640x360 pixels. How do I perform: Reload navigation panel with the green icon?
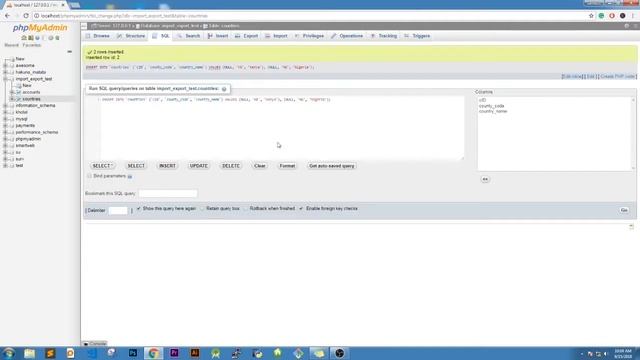[58, 38]
